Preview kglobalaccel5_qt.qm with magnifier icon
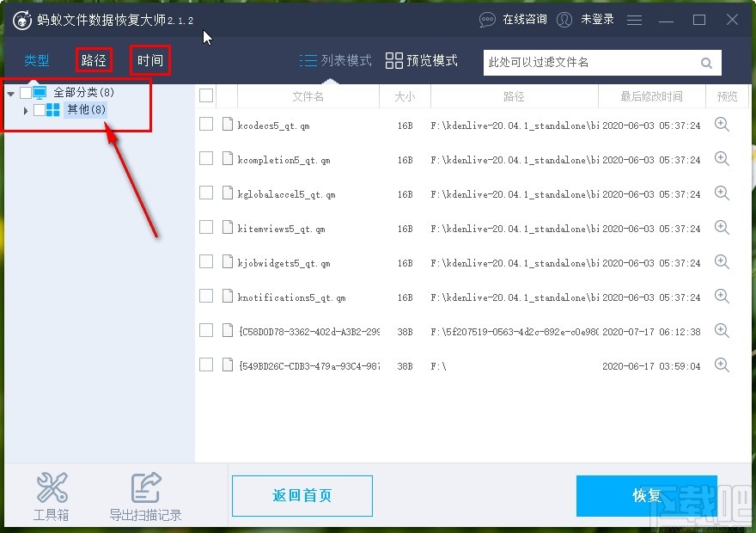The height and width of the screenshot is (533, 756). coord(722,193)
